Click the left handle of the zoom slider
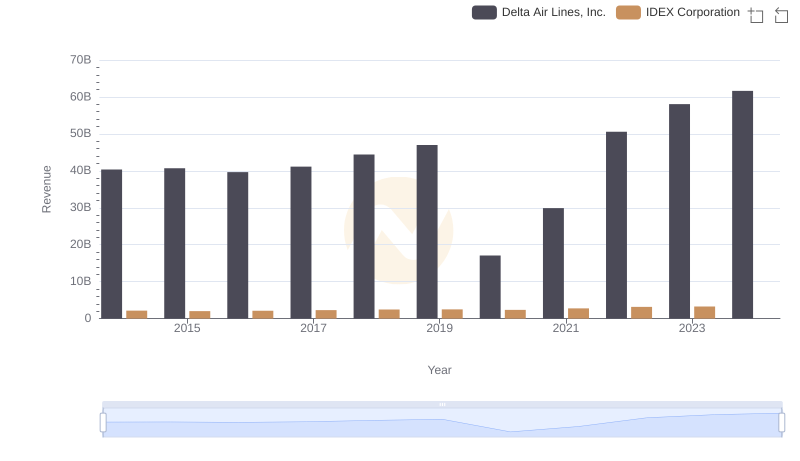Screen dimensions: 800x461 [103, 423]
